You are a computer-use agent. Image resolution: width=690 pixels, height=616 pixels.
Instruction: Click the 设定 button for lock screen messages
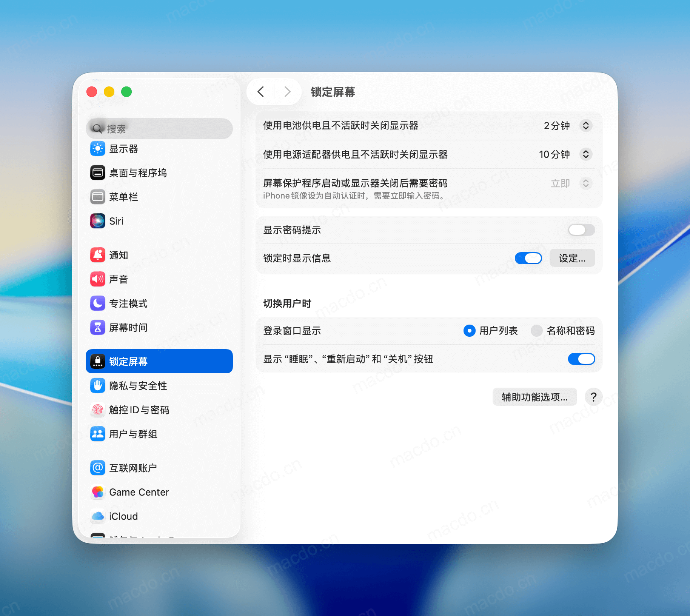tap(572, 258)
